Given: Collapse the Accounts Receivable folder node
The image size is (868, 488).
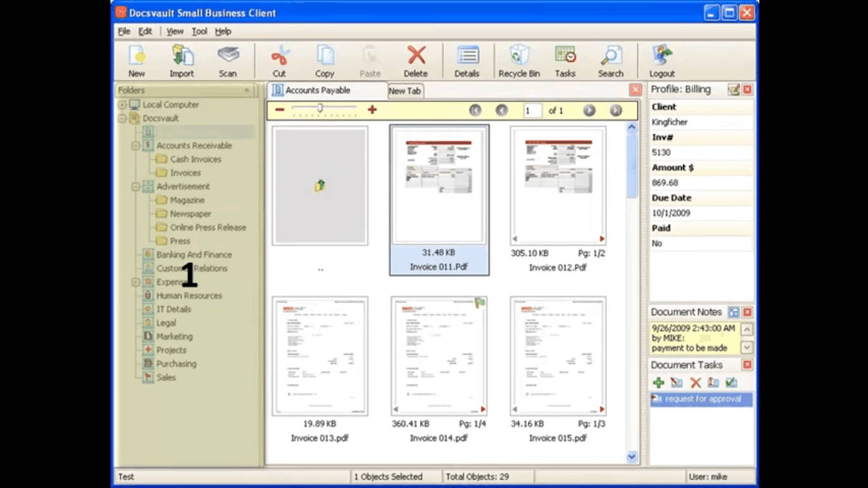Looking at the screenshot, I should pyautogui.click(x=135, y=146).
